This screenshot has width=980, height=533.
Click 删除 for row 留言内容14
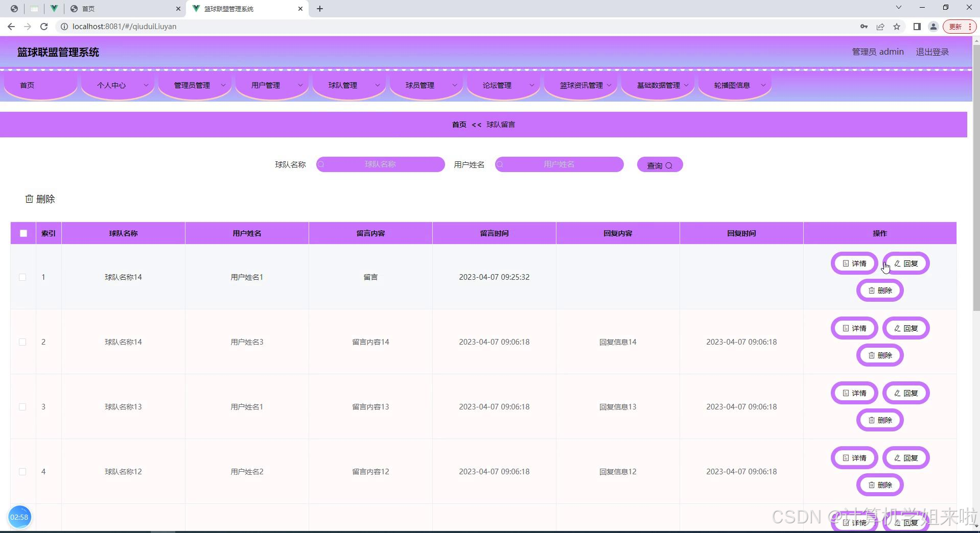880,355
